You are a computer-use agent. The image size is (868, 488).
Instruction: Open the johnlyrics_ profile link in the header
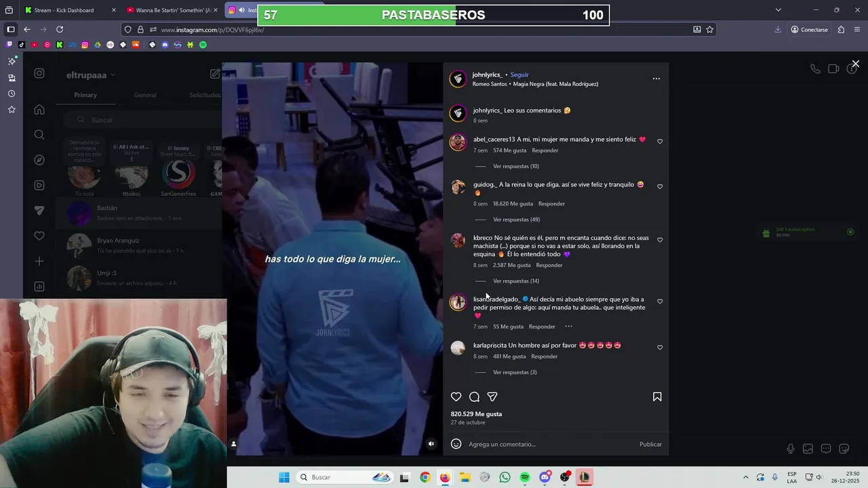[x=488, y=75]
